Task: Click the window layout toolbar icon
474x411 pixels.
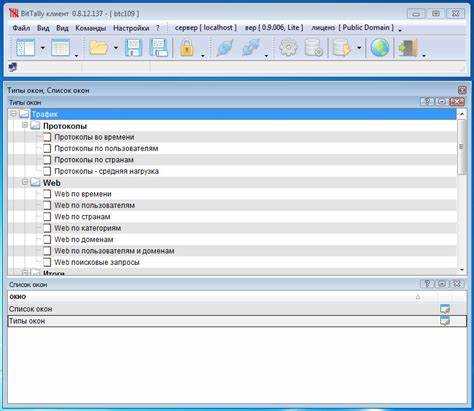Action: point(26,48)
